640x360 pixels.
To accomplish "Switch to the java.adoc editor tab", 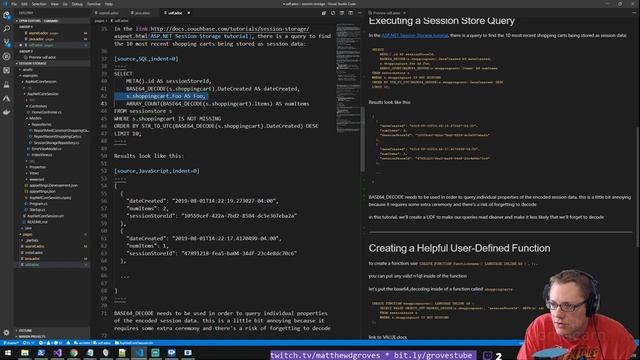I will pyautogui.click(x=142, y=13).
